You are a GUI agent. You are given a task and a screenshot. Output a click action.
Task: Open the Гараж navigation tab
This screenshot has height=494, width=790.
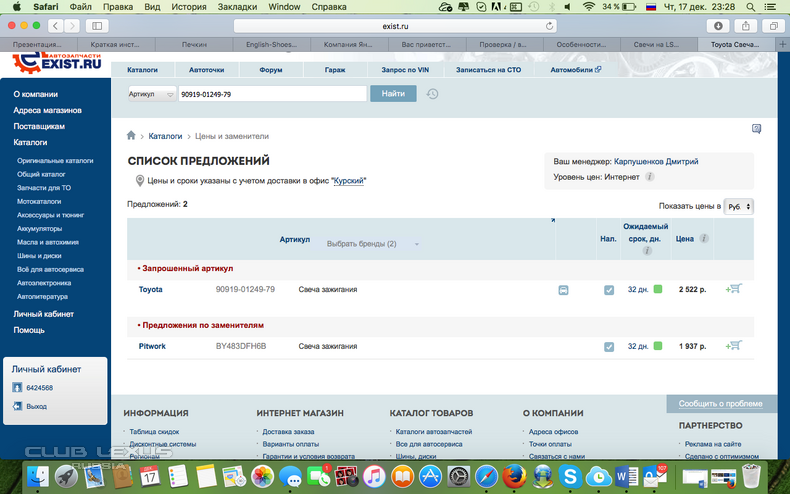(335, 70)
